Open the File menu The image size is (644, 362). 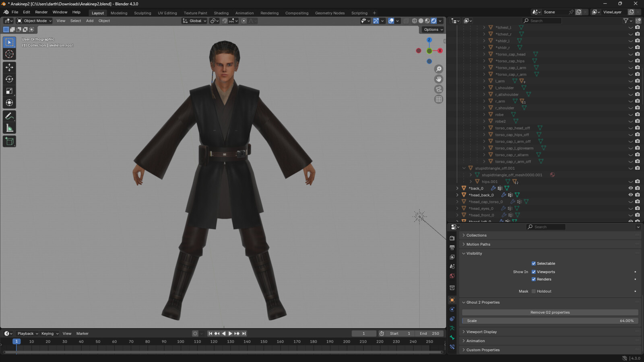point(15,12)
